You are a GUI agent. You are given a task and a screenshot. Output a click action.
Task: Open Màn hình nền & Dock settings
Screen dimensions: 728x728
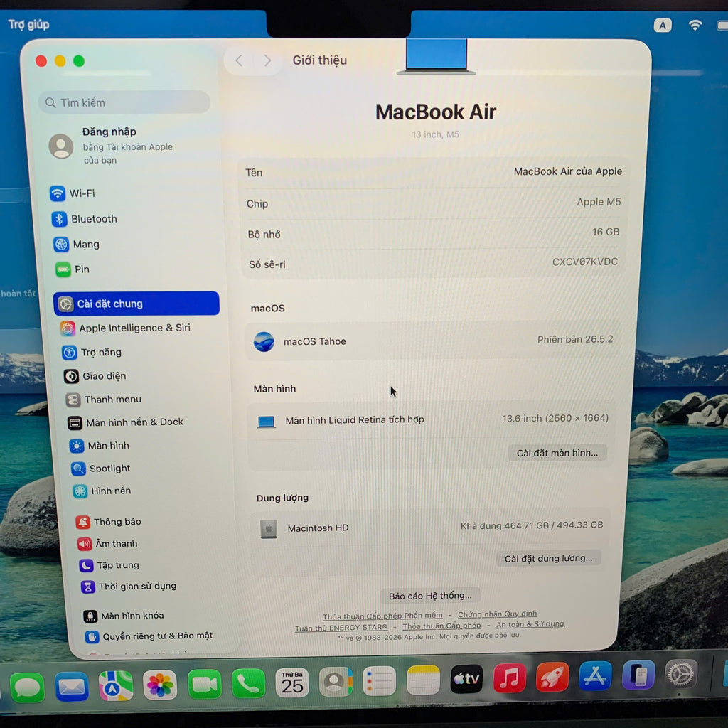[x=125, y=422]
